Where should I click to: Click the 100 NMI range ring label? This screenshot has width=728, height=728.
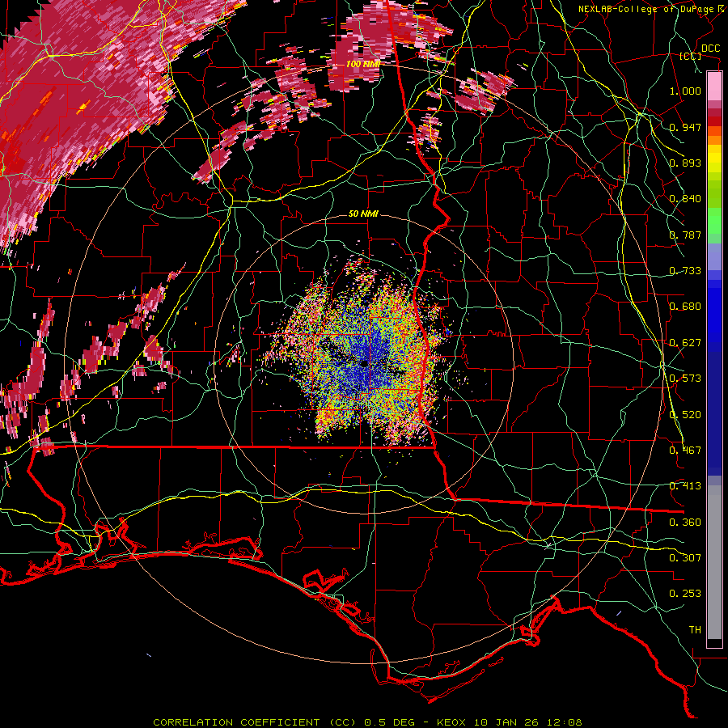(x=363, y=64)
